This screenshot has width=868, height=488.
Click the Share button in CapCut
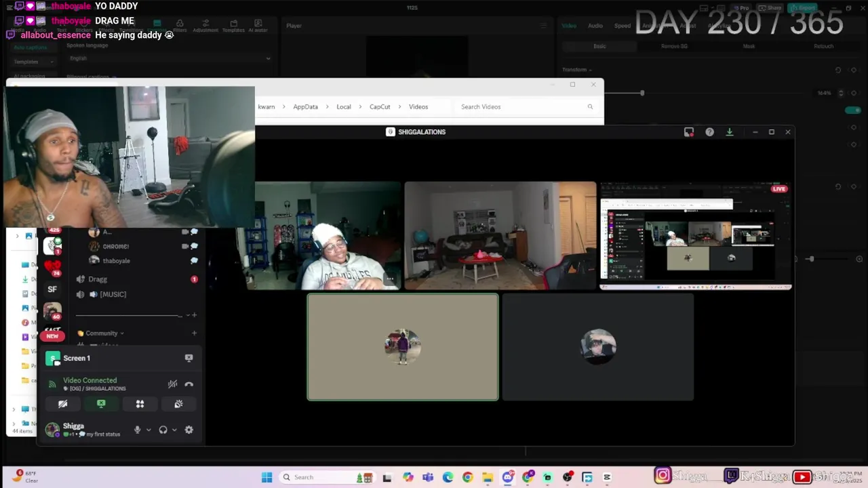[770, 8]
